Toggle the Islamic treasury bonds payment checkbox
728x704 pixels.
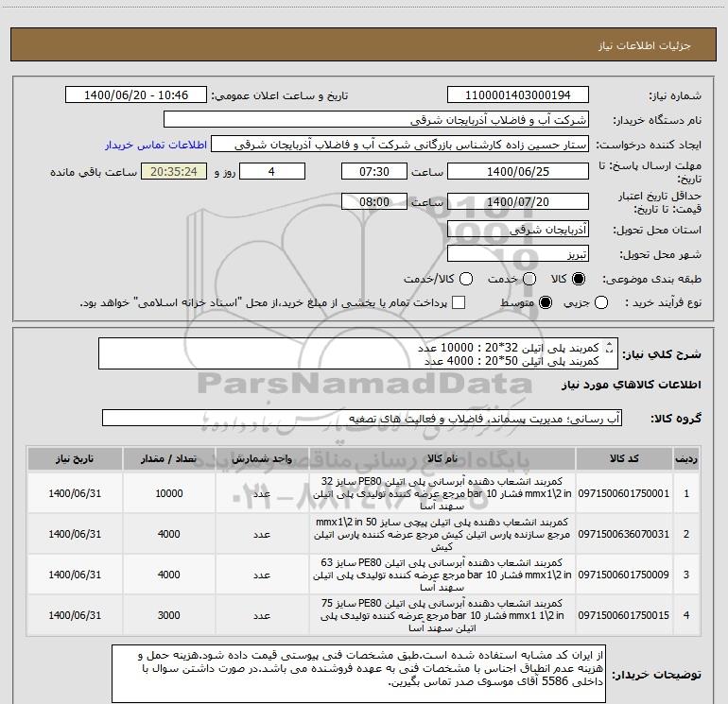tap(459, 303)
